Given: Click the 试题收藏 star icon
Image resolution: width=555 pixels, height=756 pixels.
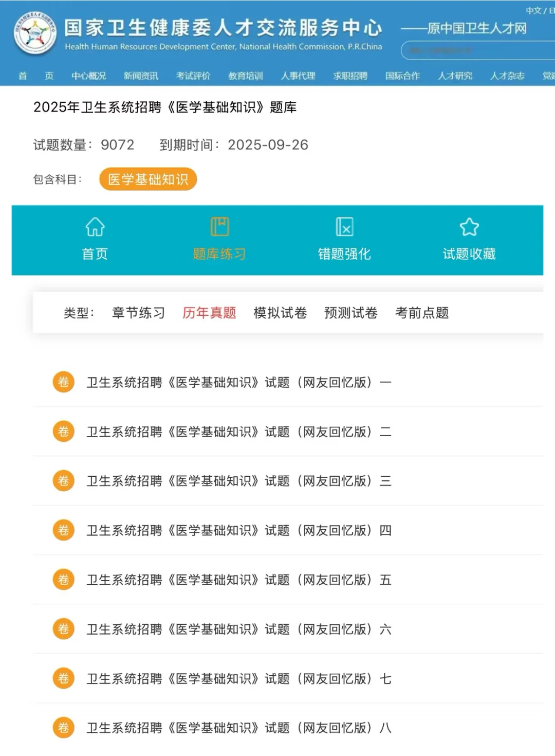Looking at the screenshot, I should [470, 226].
